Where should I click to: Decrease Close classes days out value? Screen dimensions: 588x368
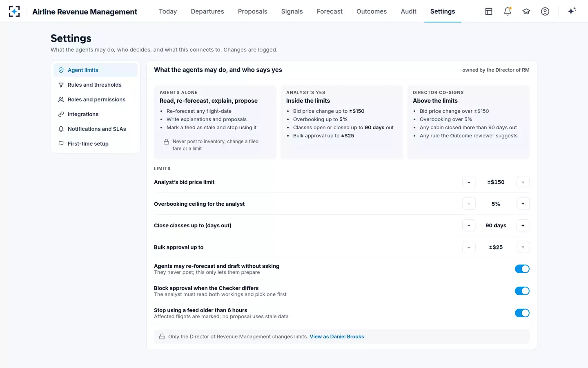pyautogui.click(x=469, y=225)
